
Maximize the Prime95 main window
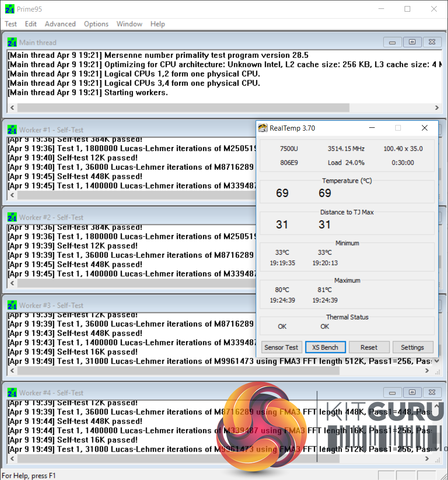[x=407, y=9]
